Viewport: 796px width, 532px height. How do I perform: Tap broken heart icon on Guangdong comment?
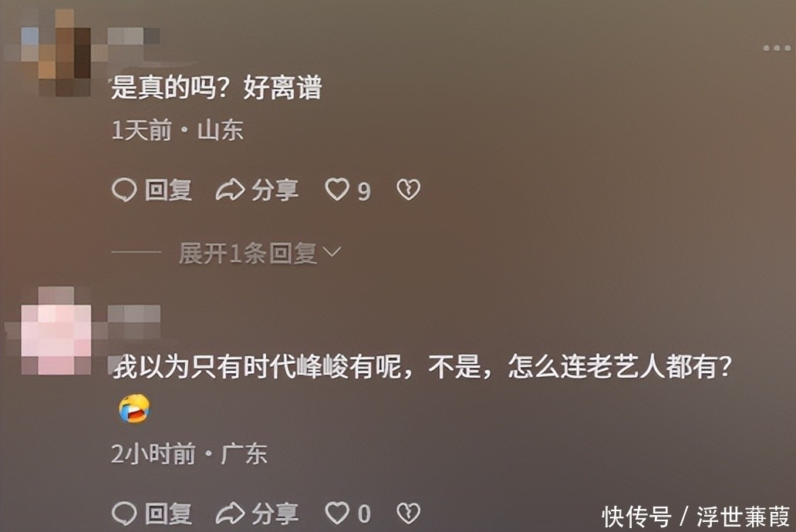(408, 513)
